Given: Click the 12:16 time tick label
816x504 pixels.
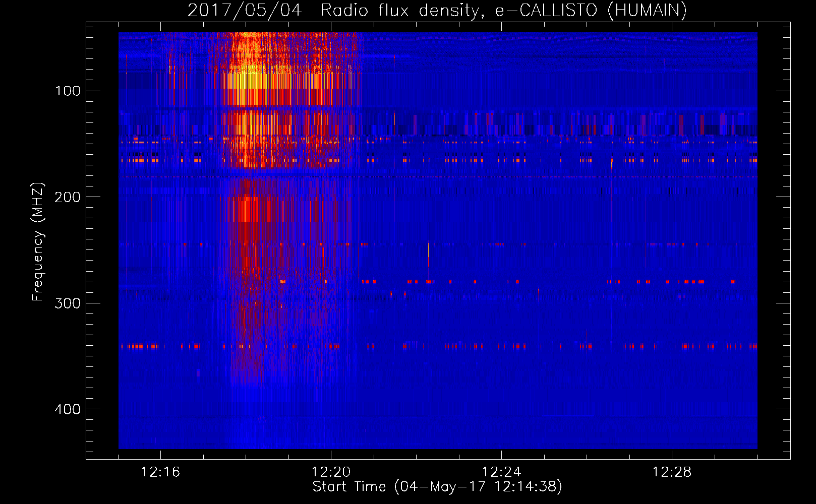Looking at the screenshot, I should point(160,472).
